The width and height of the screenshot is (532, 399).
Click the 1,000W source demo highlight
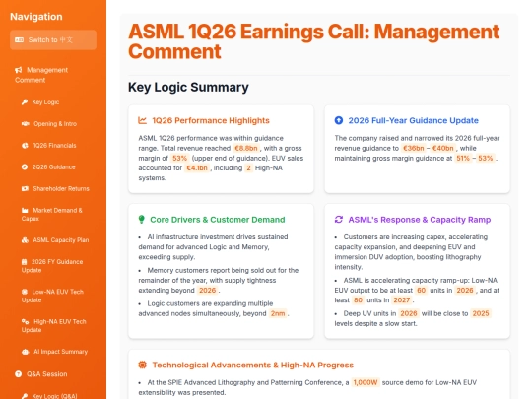pos(366,382)
